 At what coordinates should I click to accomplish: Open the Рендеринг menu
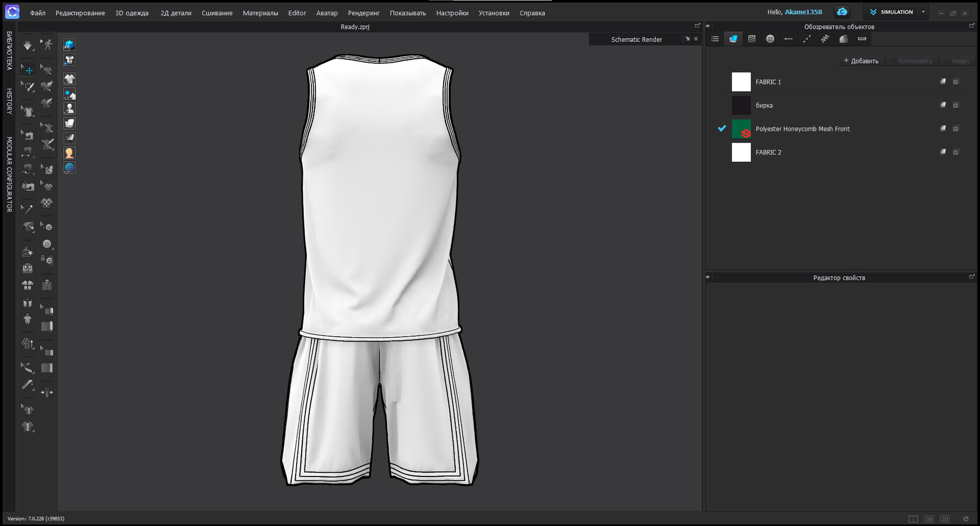[x=363, y=13]
